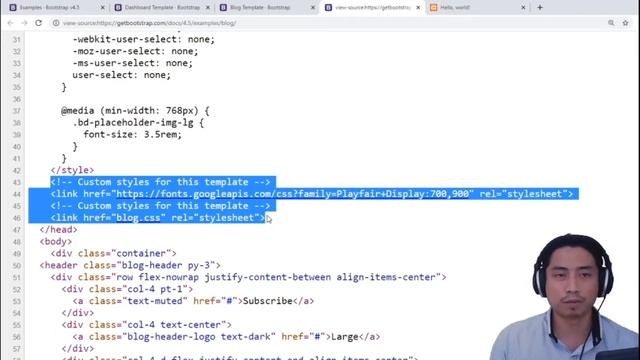Click the <div class="col-4 text-center"> line
This screenshot has width=640, height=360.
[147, 325]
